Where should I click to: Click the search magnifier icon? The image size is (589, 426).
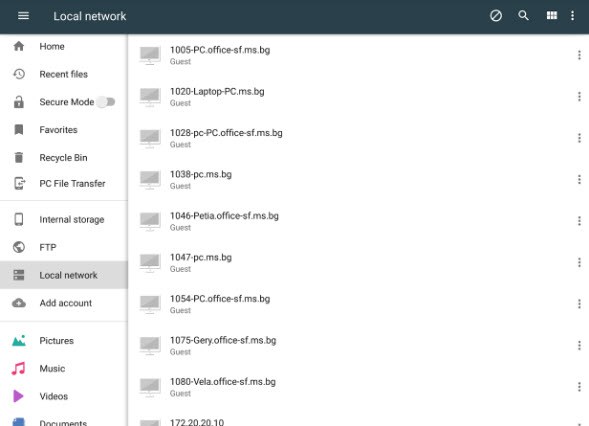click(x=523, y=16)
